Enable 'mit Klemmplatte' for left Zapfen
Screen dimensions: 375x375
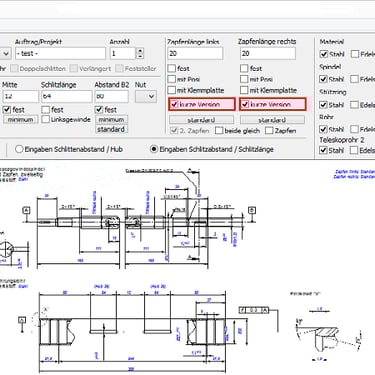[x=171, y=90]
